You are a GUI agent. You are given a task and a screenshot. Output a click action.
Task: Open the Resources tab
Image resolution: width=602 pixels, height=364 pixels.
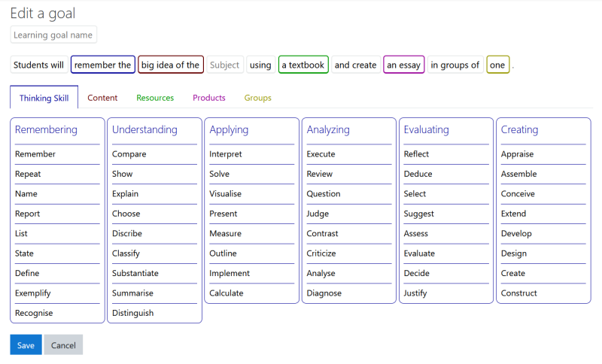point(155,98)
